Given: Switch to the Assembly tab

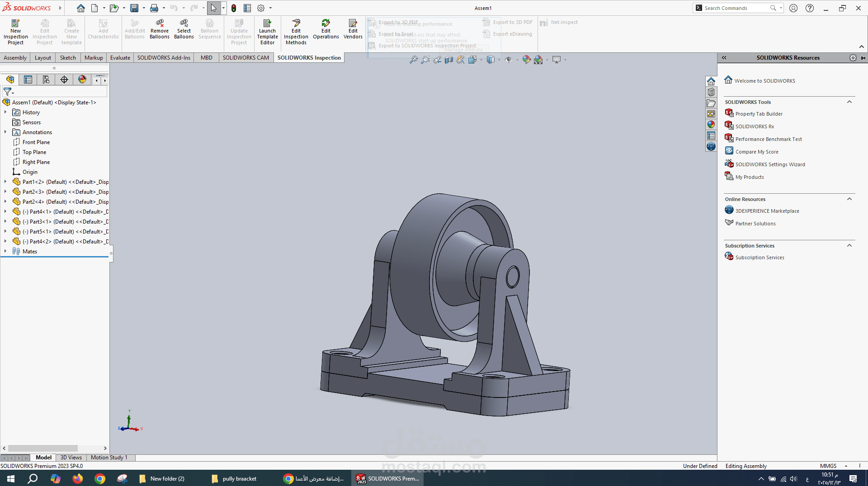Looking at the screenshot, I should click(x=15, y=58).
